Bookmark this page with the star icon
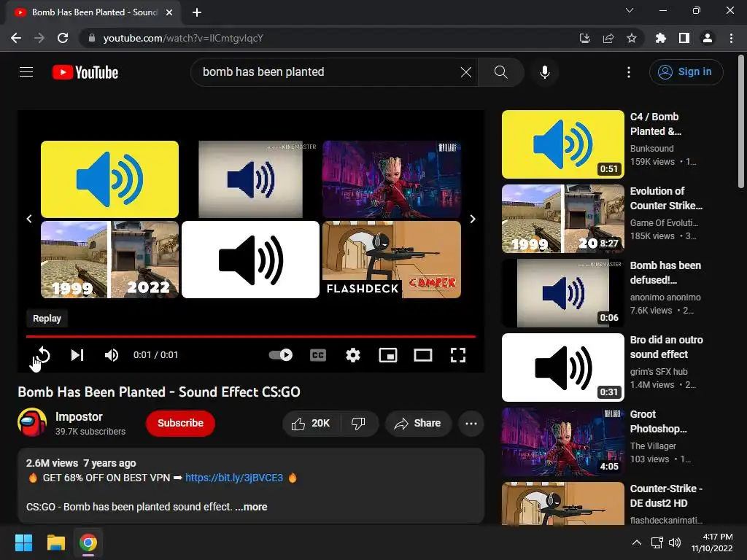 (x=632, y=38)
